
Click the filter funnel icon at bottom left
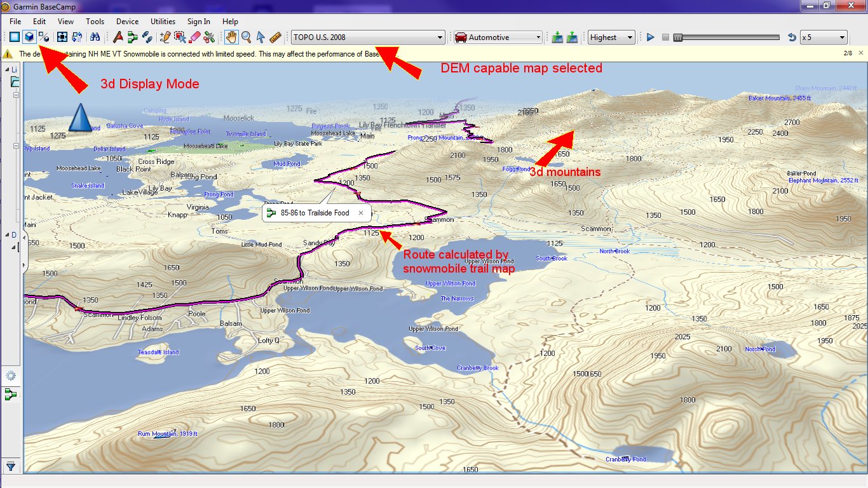coord(11,466)
